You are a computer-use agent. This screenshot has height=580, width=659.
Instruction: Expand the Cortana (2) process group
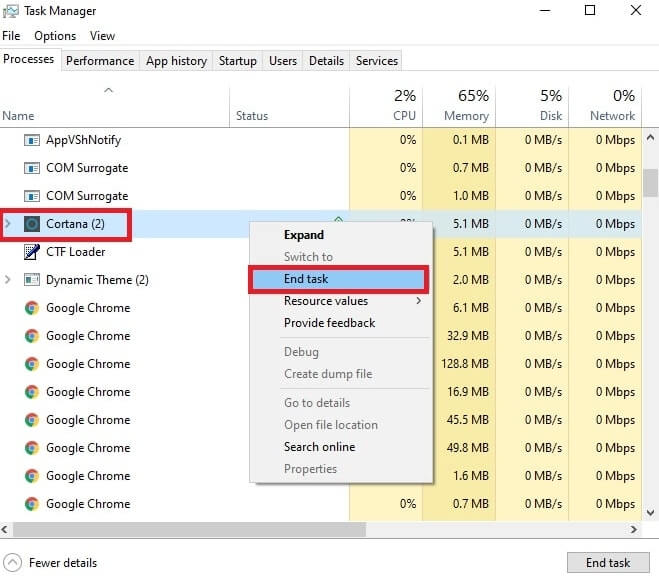pyautogui.click(x=8, y=224)
